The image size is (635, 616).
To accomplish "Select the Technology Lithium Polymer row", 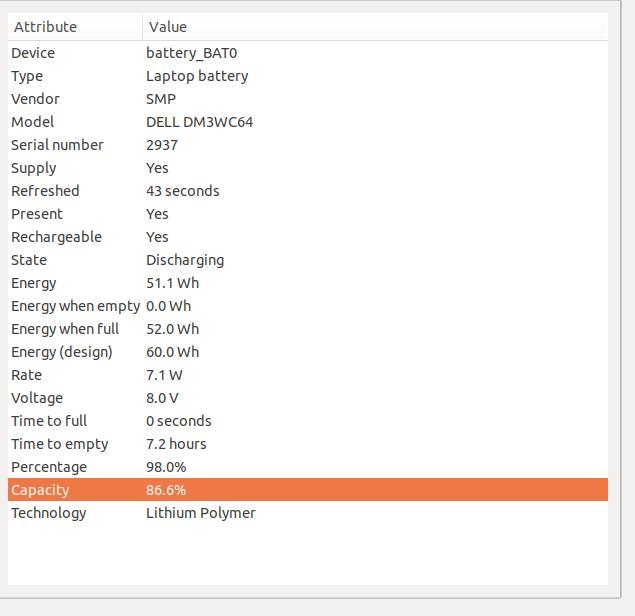I will pos(308,513).
